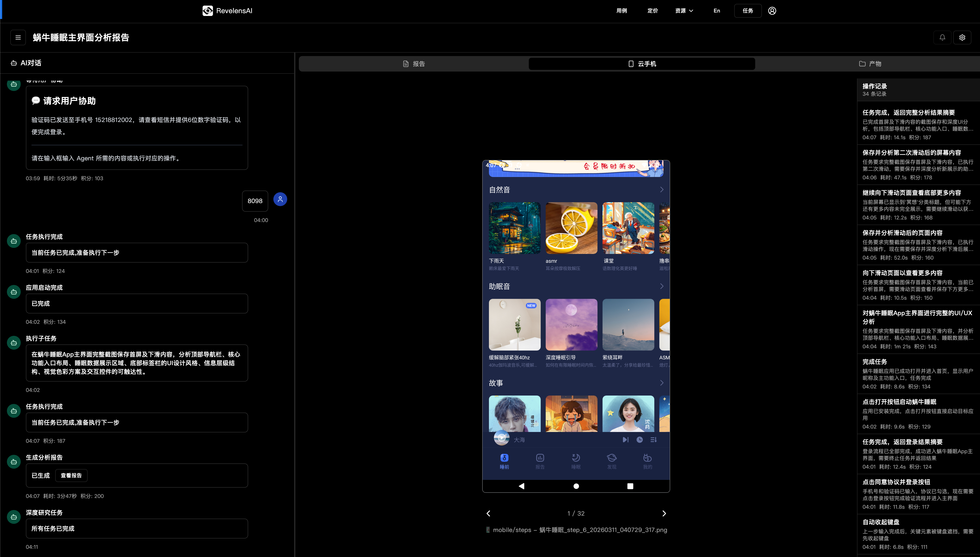Viewport: 980px width, 557px height.
Task: Select the 下雨天 sound thumbnail
Action: pos(515,228)
